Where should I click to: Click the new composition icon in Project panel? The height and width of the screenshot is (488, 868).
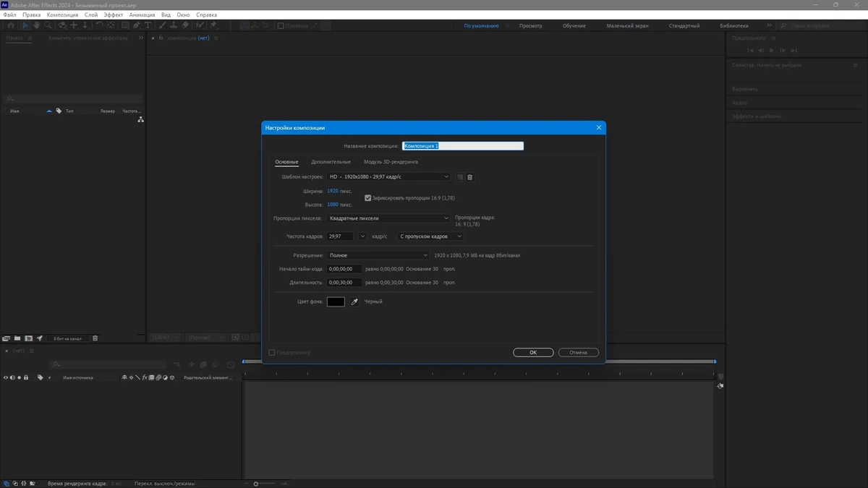(29, 338)
